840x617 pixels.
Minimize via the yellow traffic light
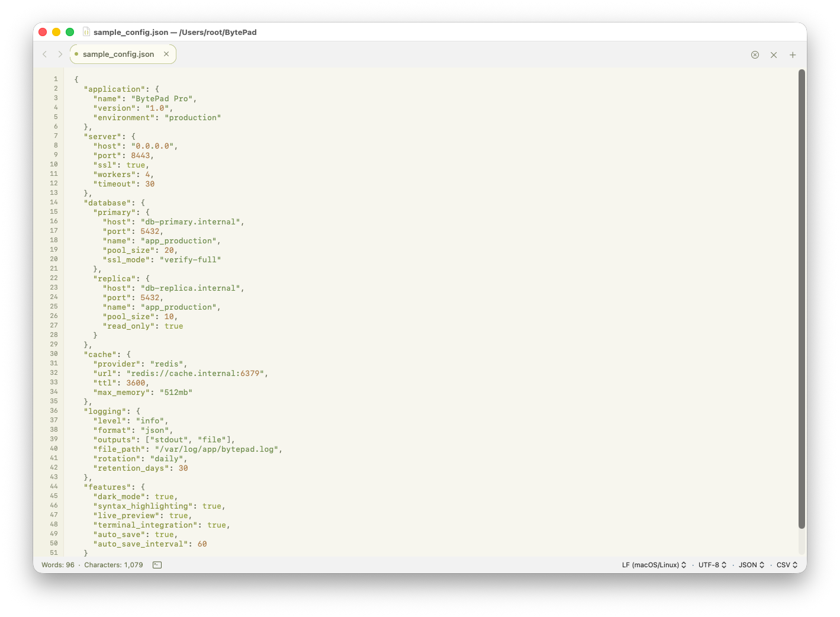[56, 32]
